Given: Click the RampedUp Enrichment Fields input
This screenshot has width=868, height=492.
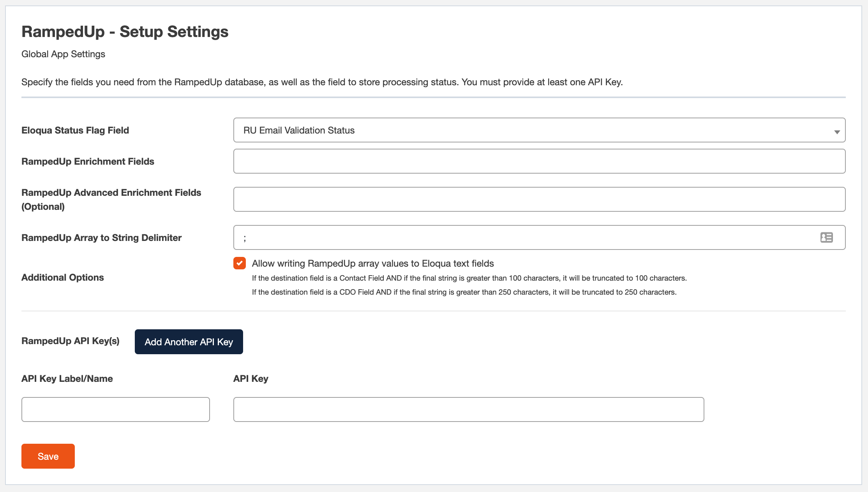Looking at the screenshot, I should point(539,161).
